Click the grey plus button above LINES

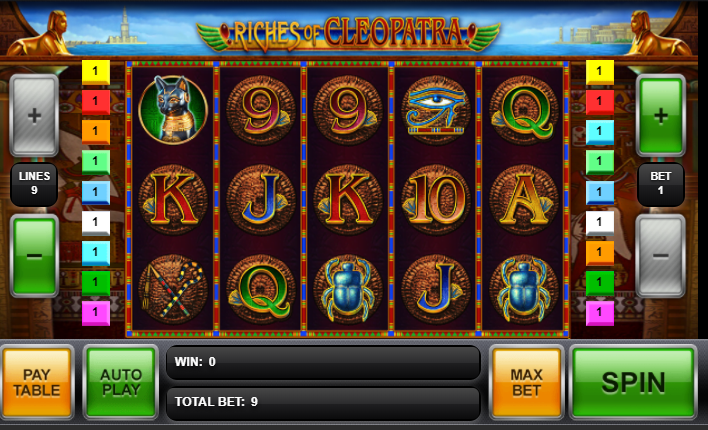coord(34,116)
